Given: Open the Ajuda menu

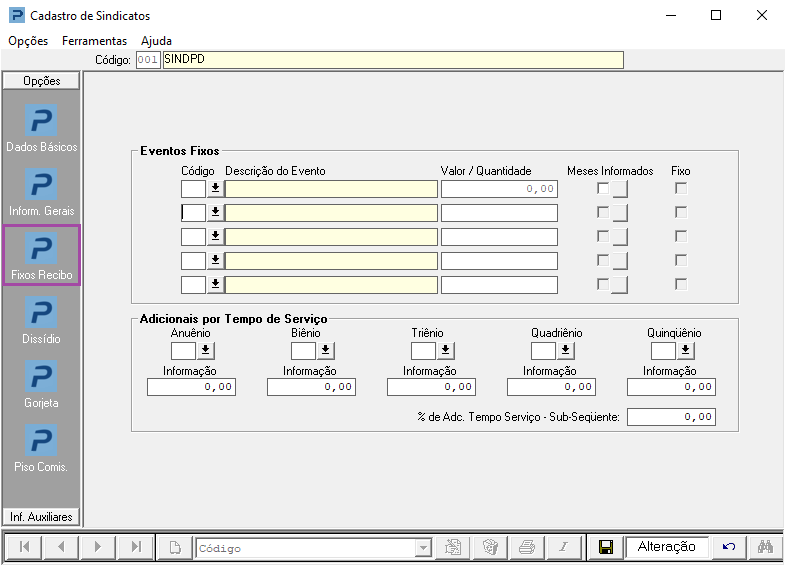Looking at the screenshot, I should (x=156, y=41).
